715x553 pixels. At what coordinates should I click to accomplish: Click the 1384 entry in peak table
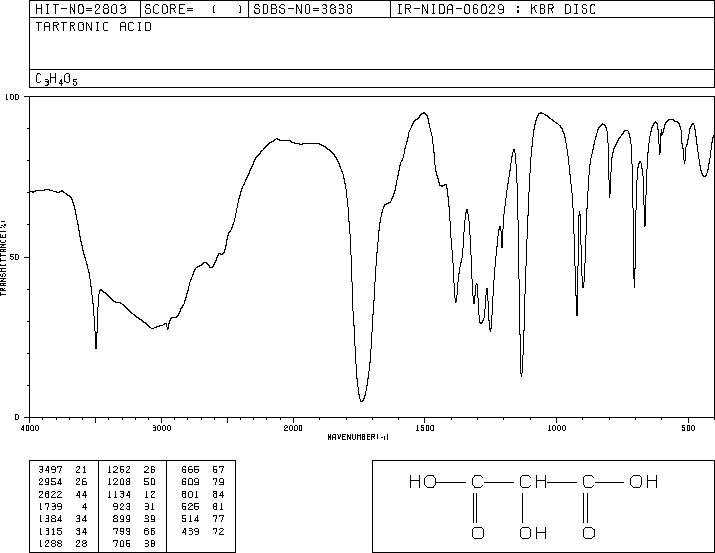(50, 519)
